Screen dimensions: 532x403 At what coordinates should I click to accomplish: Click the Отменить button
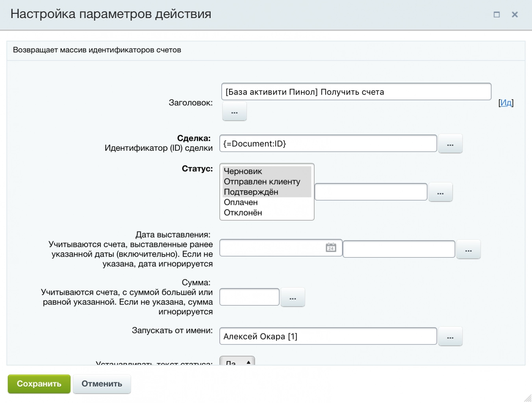tap(102, 384)
